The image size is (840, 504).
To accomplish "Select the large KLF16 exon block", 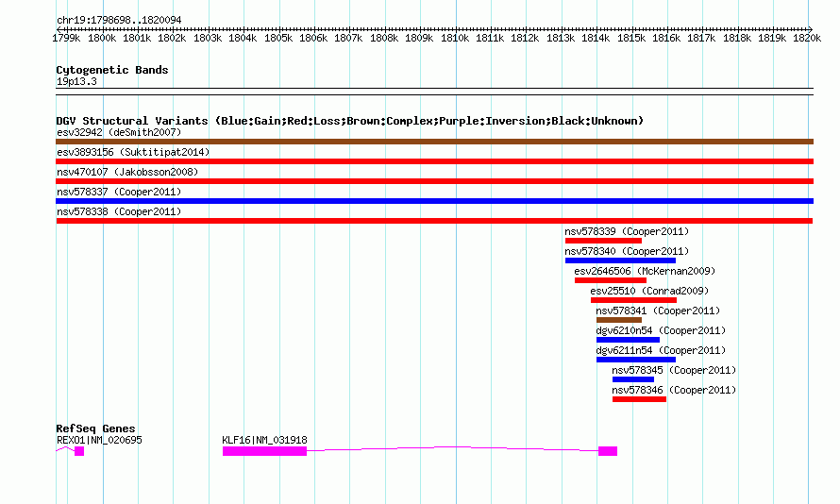I will click(x=264, y=451).
